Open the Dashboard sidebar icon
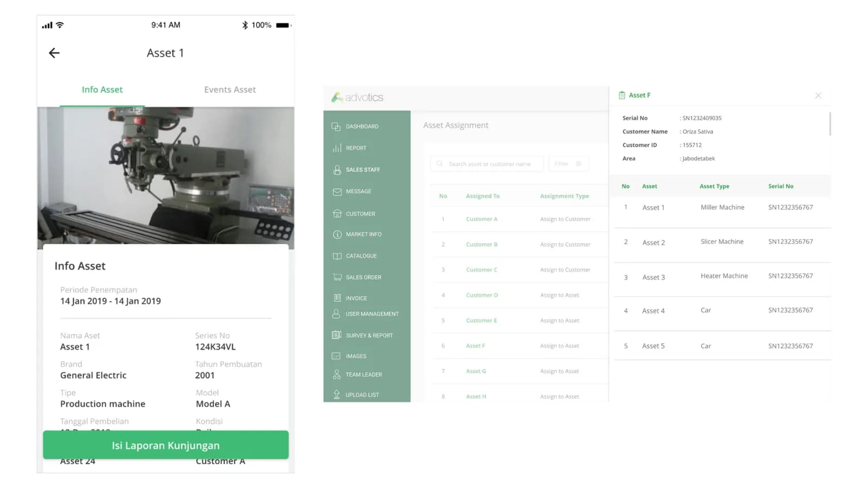The image size is (868, 488). tap(336, 126)
